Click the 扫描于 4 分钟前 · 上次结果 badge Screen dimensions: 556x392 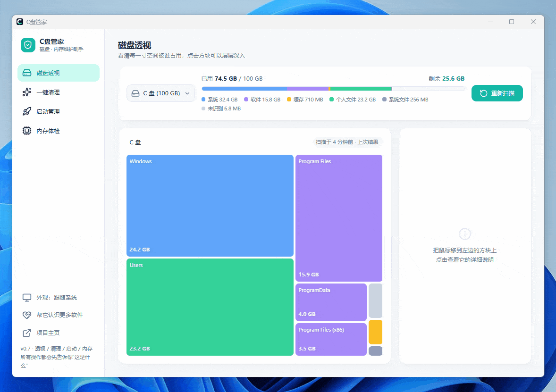click(x=347, y=142)
